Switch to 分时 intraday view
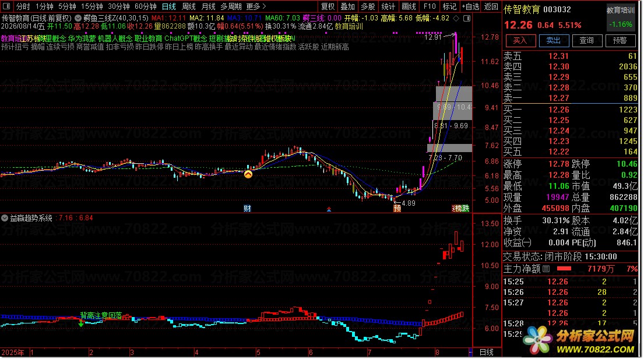The height and width of the screenshot is (359, 644). tap(23, 6)
